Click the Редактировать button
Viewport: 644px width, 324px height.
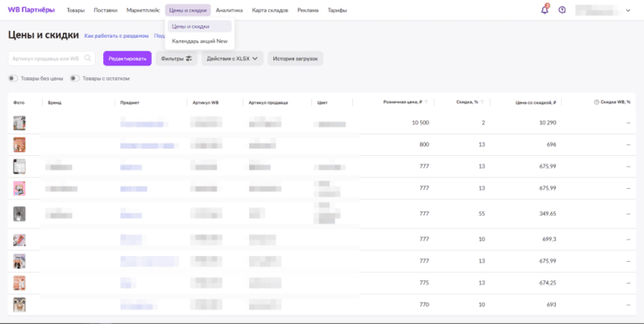pyautogui.click(x=127, y=59)
